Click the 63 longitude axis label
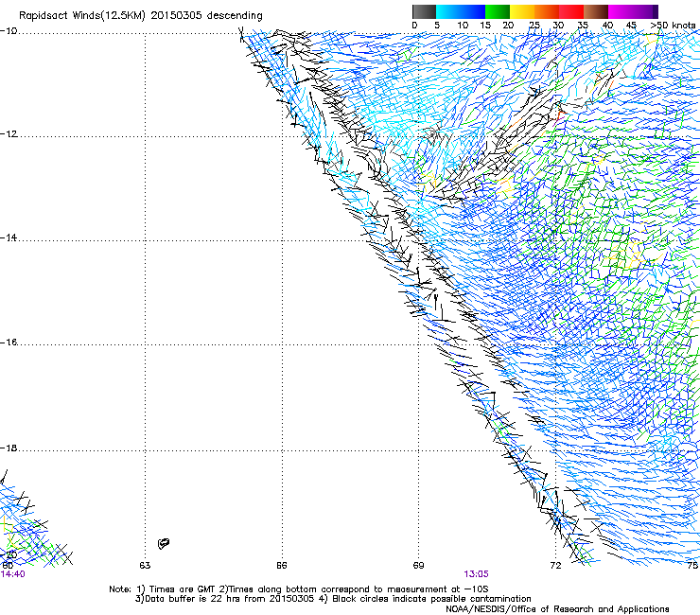The image size is (700, 615). [x=145, y=566]
